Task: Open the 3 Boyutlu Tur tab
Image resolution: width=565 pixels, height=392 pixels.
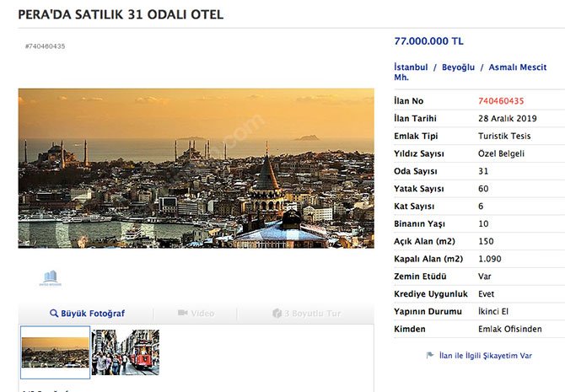Action: (x=307, y=313)
